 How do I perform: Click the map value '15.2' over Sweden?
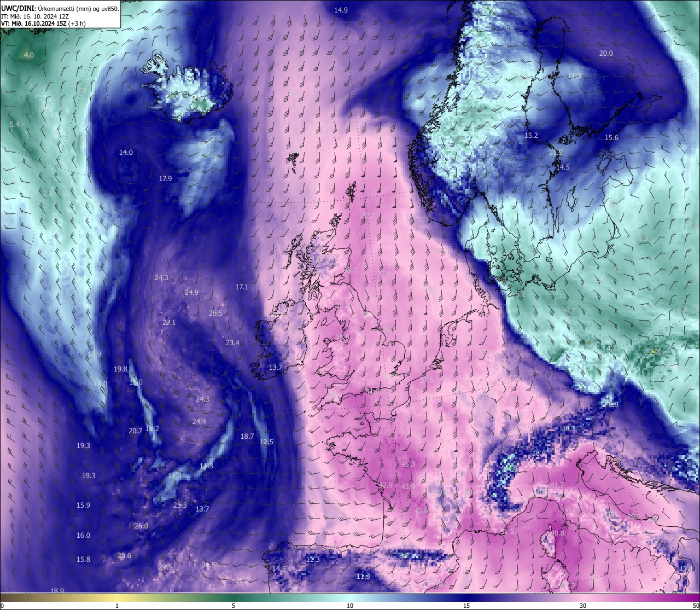pyautogui.click(x=532, y=135)
